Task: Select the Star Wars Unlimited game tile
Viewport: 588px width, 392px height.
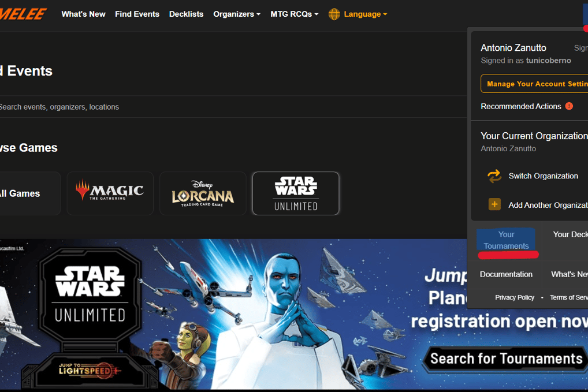Action: 296,193
